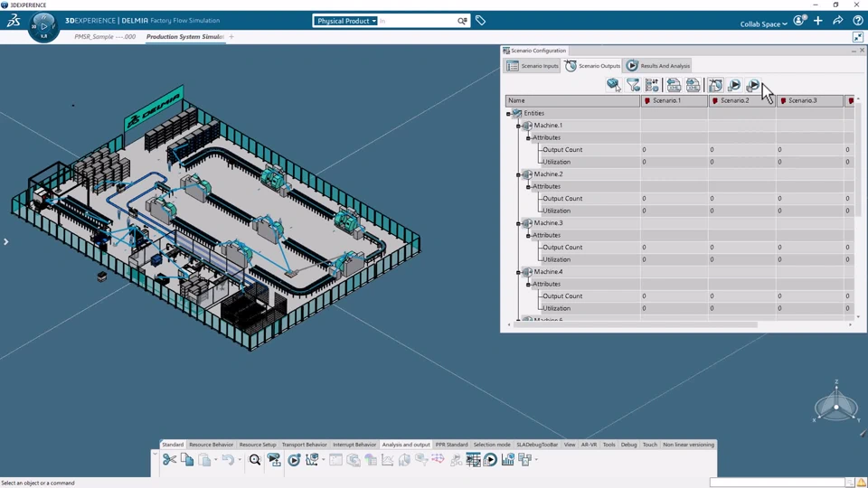Open the PPR Standard toolbar tab
The height and width of the screenshot is (488, 868).
click(451, 445)
